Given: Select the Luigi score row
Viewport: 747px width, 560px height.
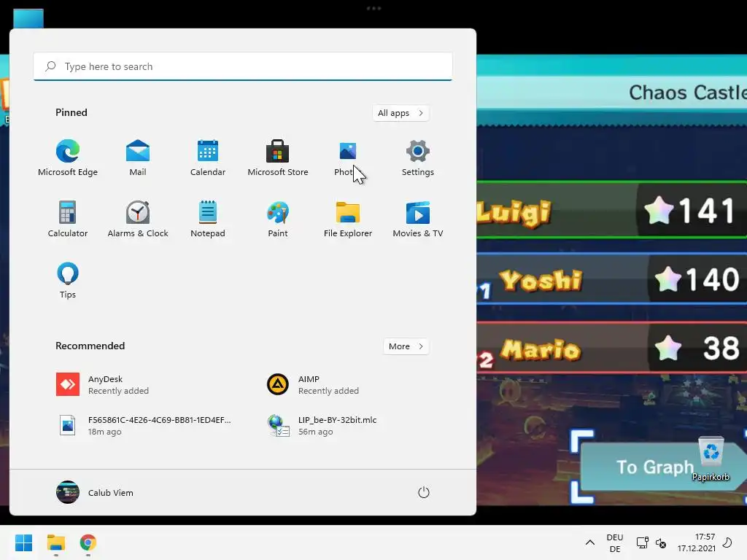Looking at the screenshot, I should click(x=612, y=210).
